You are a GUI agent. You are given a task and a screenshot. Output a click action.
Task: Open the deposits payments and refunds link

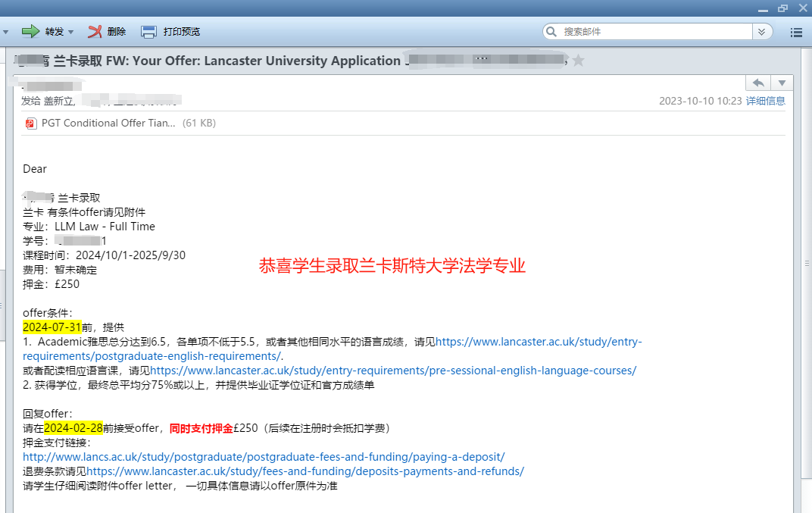pyautogui.click(x=305, y=471)
